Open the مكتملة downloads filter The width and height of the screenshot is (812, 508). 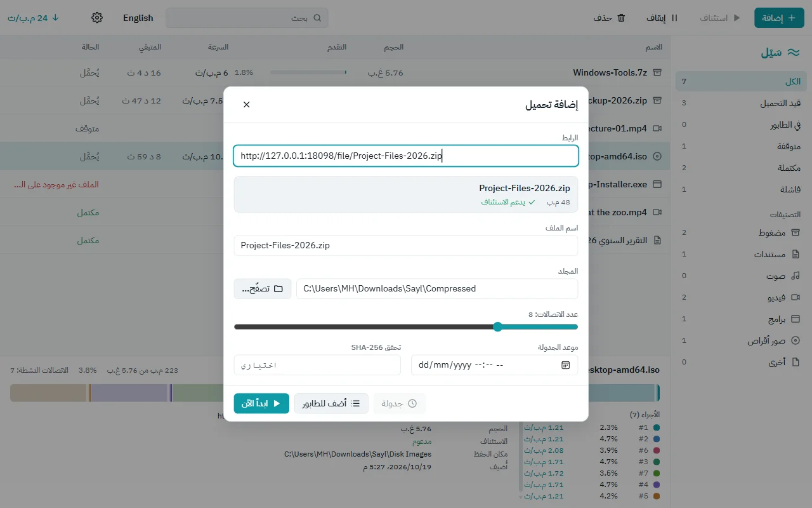[x=741, y=168]
